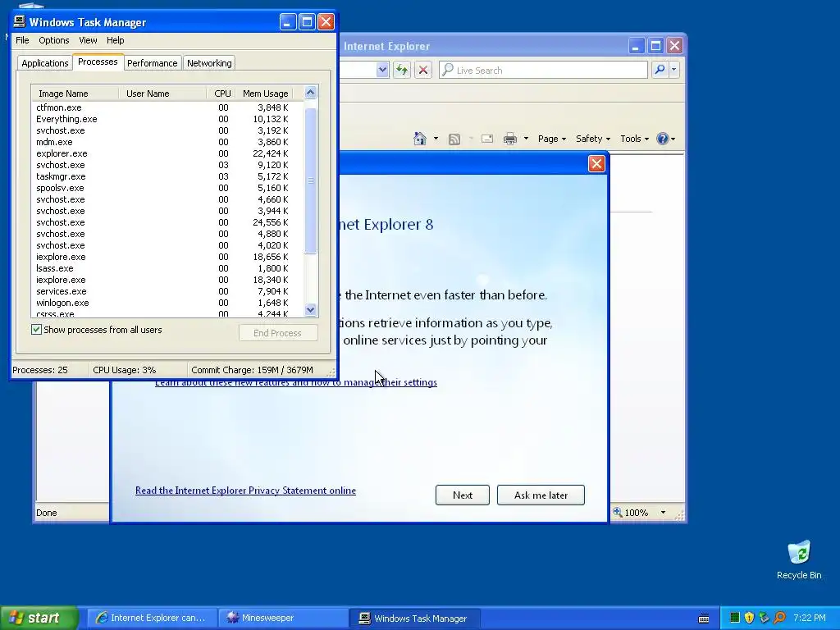Click the Windows Task Manager taskbar button
Screen dimensions: 840x630
pos(415,618)
